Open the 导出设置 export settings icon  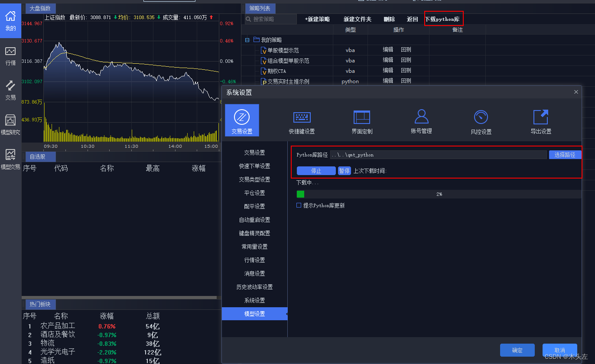[x=540, y=120]
